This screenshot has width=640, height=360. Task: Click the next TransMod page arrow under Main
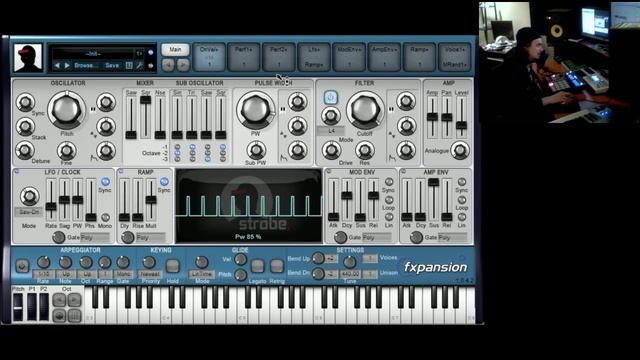coord(183,64)
